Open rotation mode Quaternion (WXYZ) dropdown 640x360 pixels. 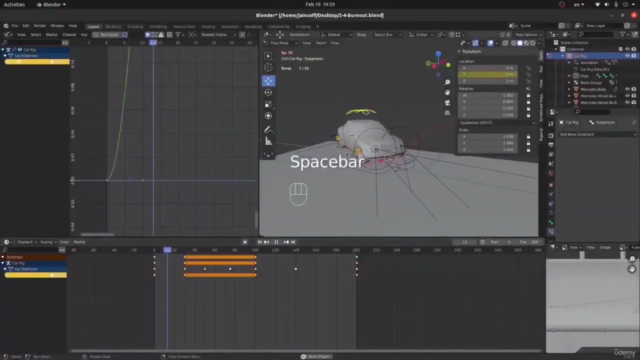(497, 122)
